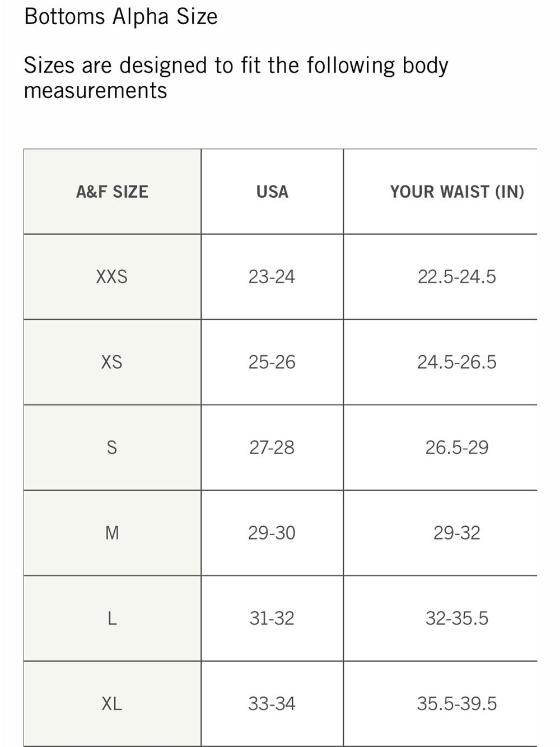Select the 25-26 USA size cell
The width and height of the screenshot is (560, 747).
272,362
